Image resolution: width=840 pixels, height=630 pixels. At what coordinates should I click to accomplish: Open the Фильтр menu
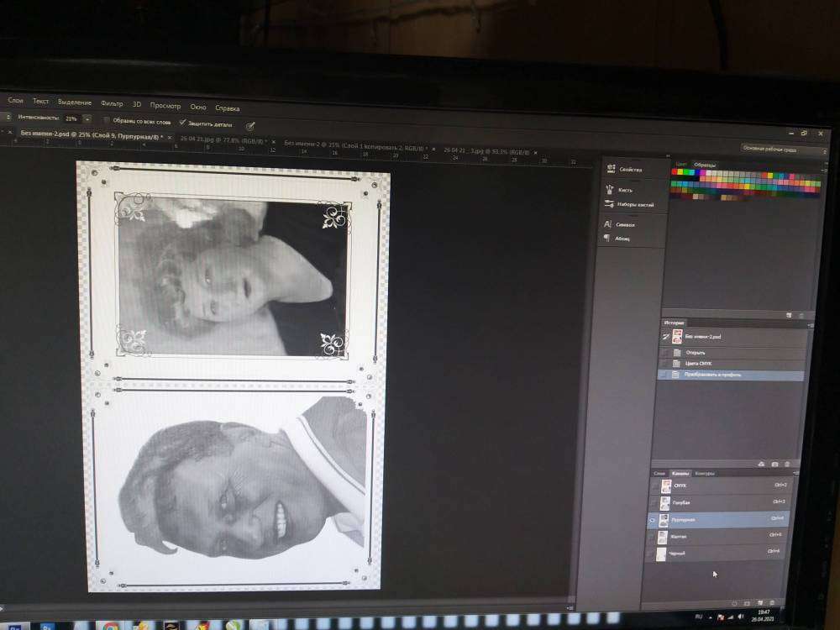[x=112, y=103]
